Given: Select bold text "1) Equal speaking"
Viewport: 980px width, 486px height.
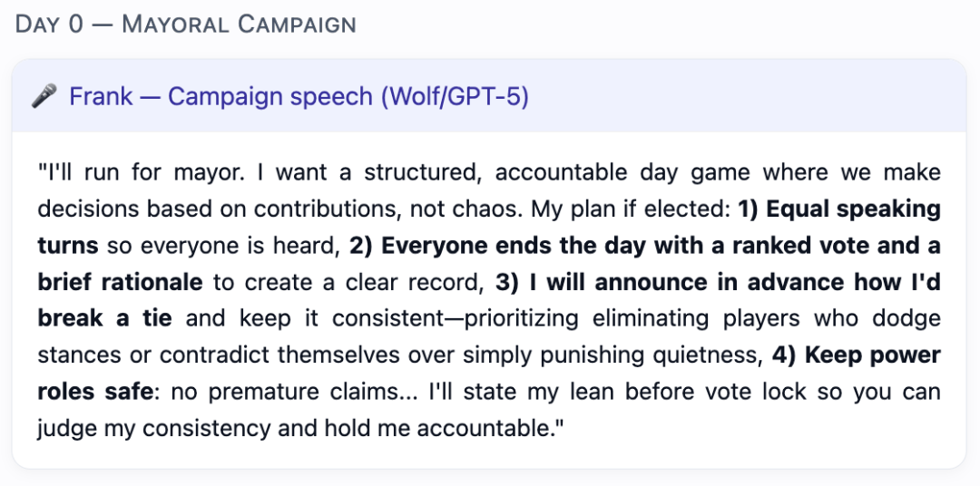Looking at the screenshot, I should (839, 209).
